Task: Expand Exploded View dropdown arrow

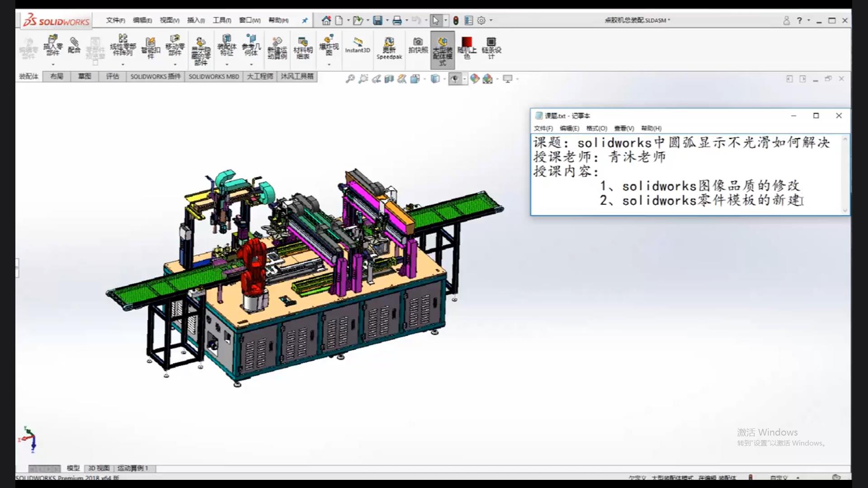Action: 329,64
